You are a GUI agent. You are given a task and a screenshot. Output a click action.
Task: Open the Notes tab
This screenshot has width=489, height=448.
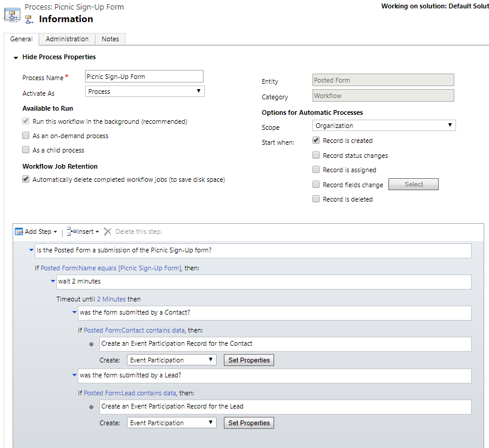(x=110, y=39)
